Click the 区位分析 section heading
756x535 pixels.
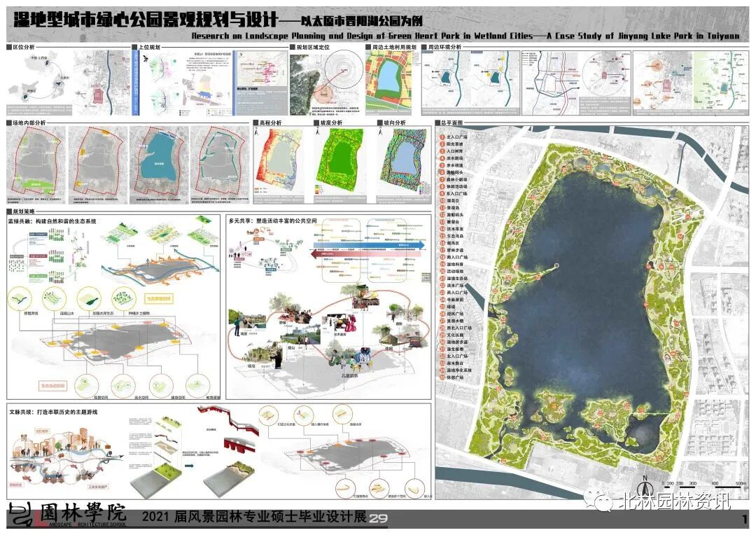[24, 48]
